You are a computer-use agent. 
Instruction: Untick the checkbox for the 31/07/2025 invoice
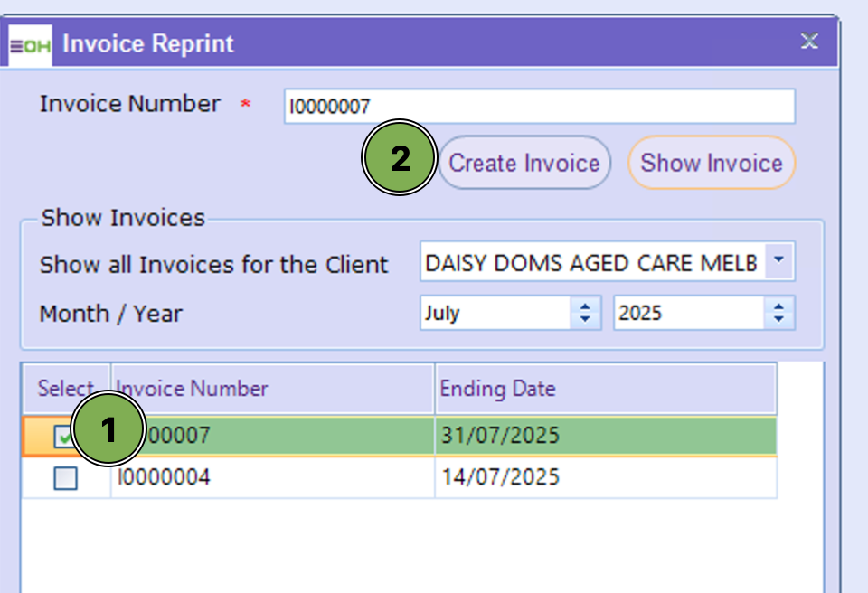pyautogui.click(x=64, y=437)
